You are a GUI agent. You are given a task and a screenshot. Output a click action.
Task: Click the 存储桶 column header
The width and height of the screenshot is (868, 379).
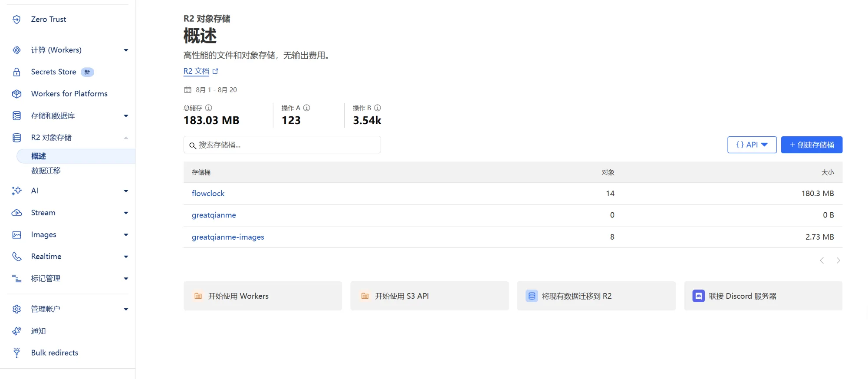point(201,172)
